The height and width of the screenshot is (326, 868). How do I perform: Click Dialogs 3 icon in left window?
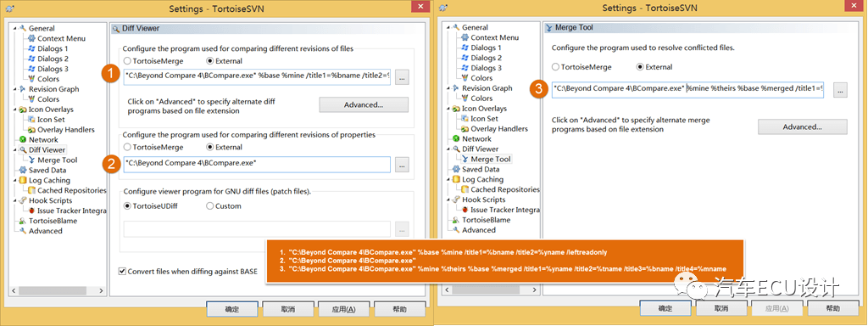pos(31,69)
